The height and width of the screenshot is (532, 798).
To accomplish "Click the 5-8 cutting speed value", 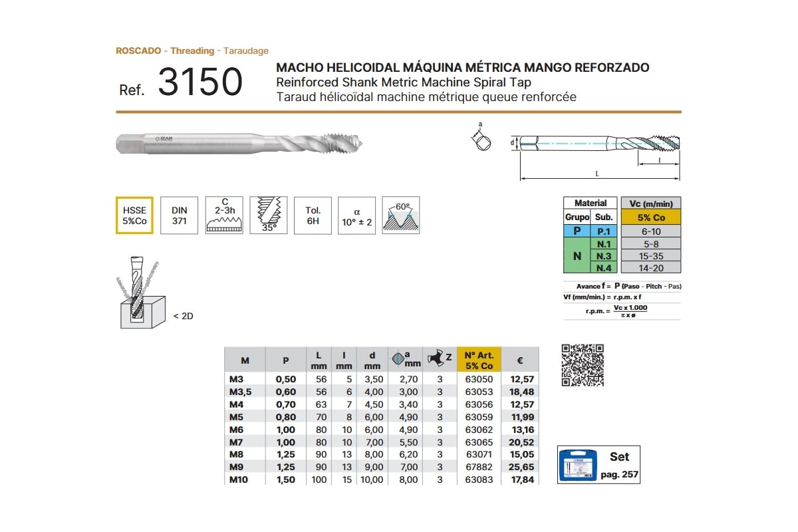I will [x=650, y=244].
